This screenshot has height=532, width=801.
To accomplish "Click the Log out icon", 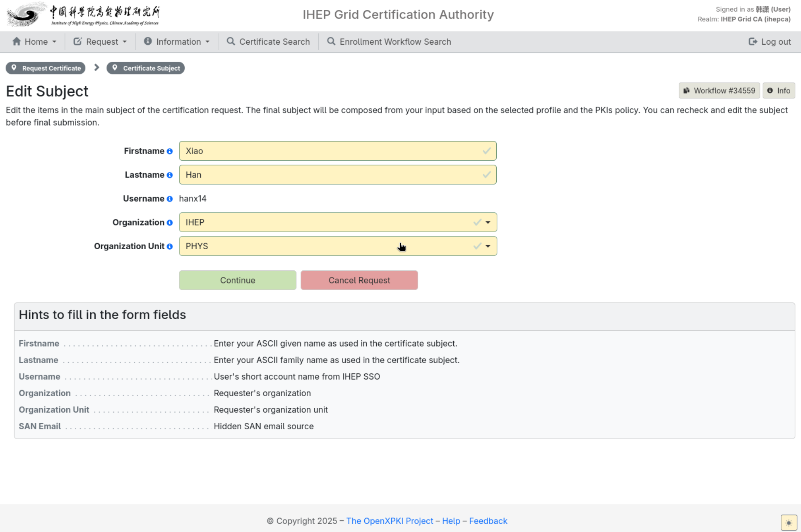I will click(x=753, y=42).
